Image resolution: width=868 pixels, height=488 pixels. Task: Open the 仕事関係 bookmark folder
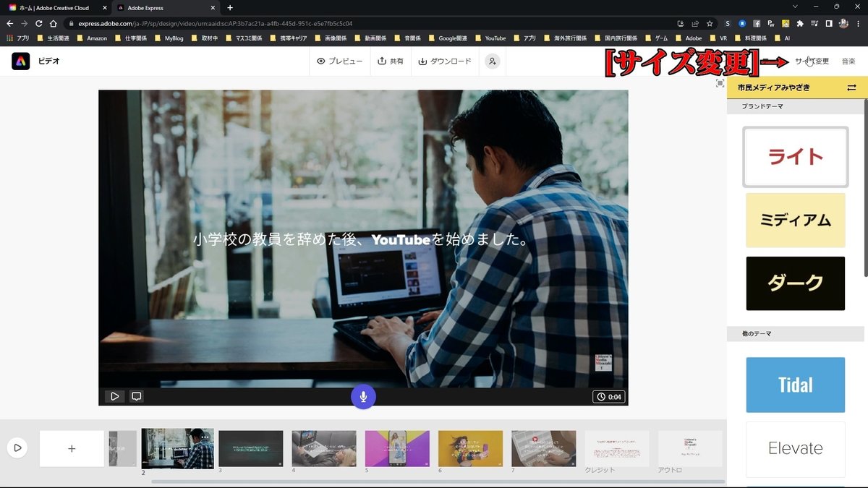tap(131, 38)
